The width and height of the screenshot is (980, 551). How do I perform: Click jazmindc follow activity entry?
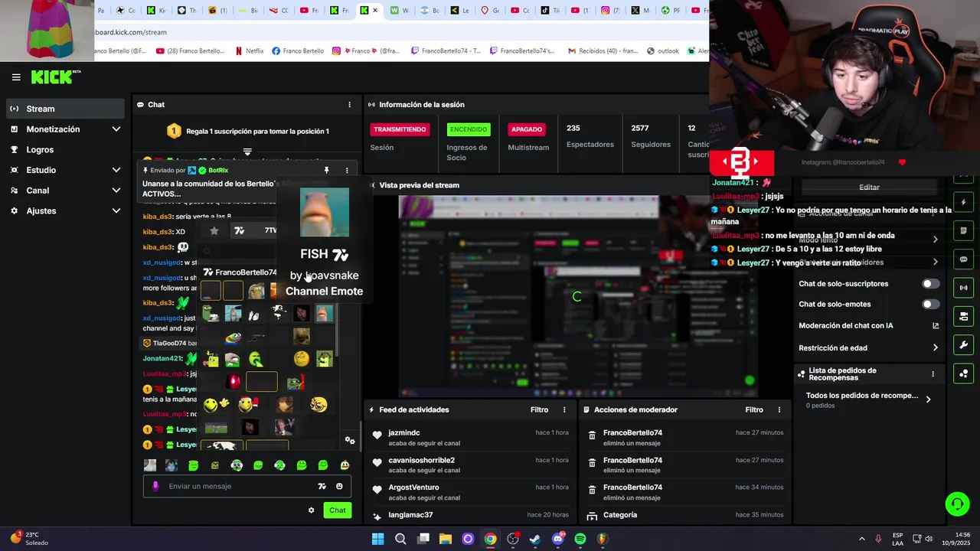470,438
